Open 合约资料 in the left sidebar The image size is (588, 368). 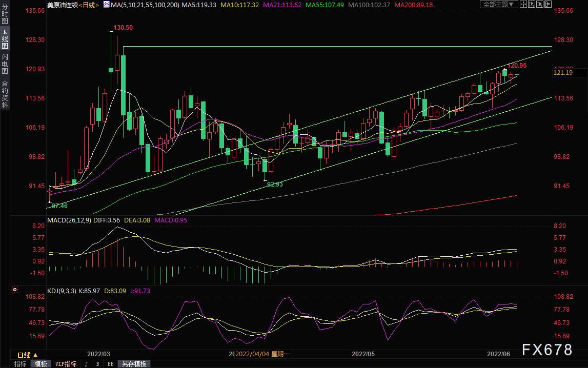(5, 94)
